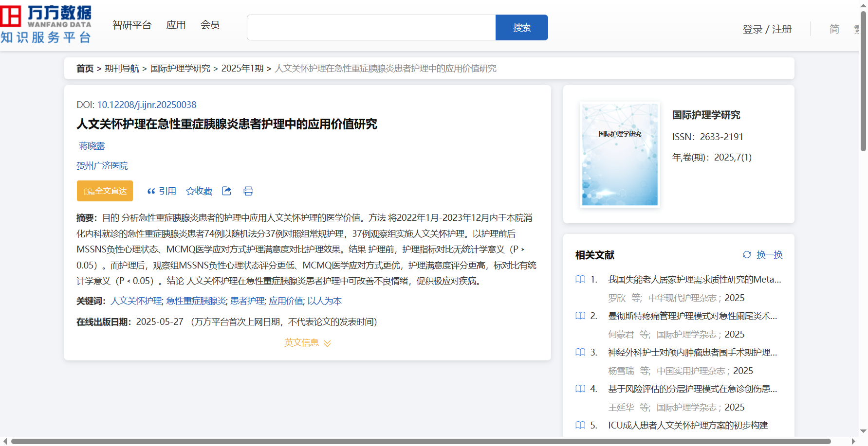Click the share icon
The width and height of the screenshot is (868, 446).
[226, 191]
